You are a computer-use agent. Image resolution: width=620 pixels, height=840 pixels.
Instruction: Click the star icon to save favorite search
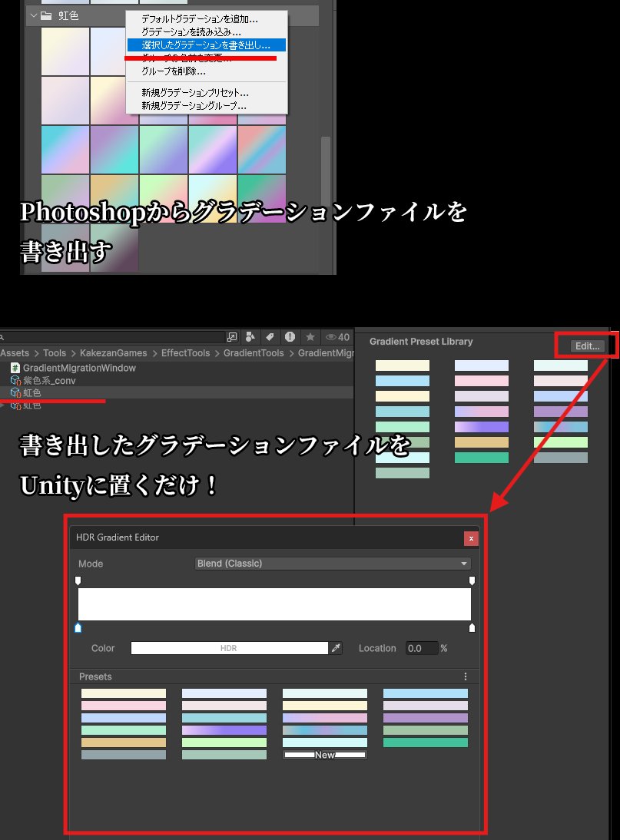pyautogui.click(x=310, y=337)
